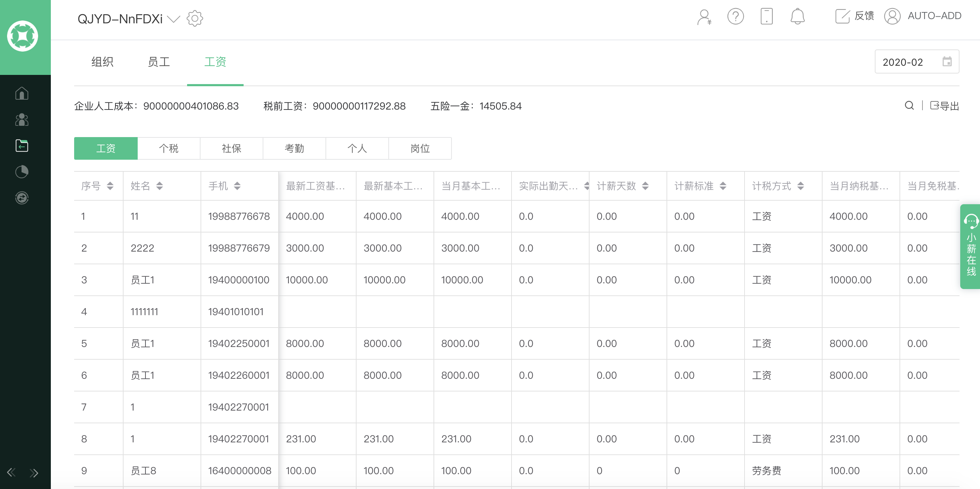Click phone number 19401010101
This screenshot has height=489, width=980.
tap(235, 312)
